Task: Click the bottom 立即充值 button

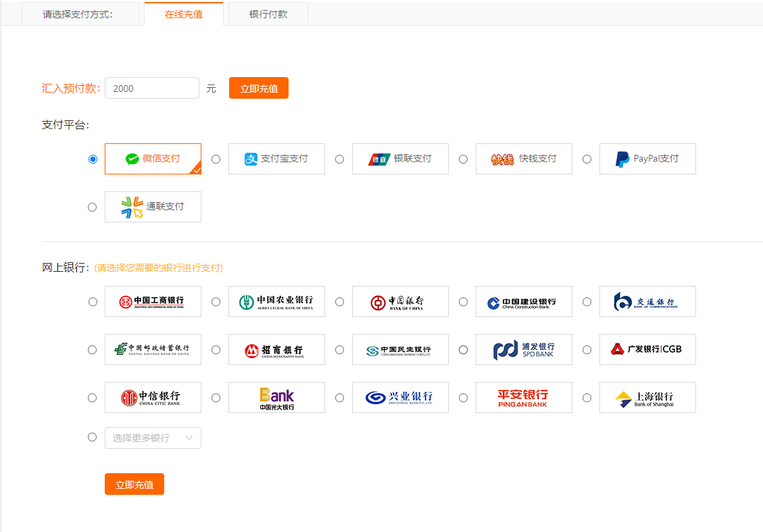Action: 134,484
